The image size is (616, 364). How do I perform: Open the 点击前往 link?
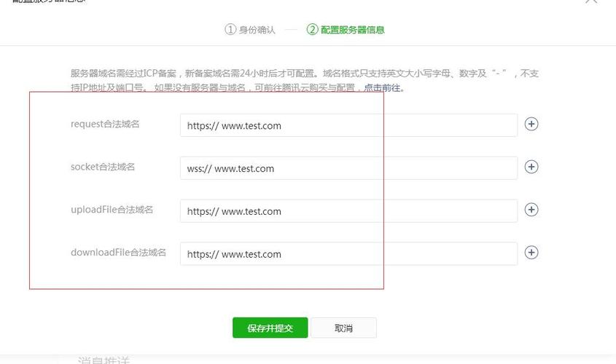(x=383, y=88)
